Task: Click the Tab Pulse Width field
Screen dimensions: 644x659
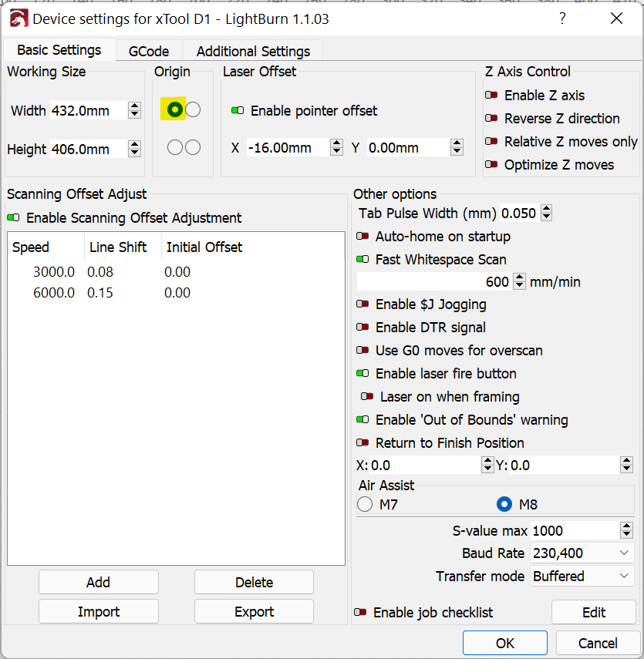Action: click(520, 213)
